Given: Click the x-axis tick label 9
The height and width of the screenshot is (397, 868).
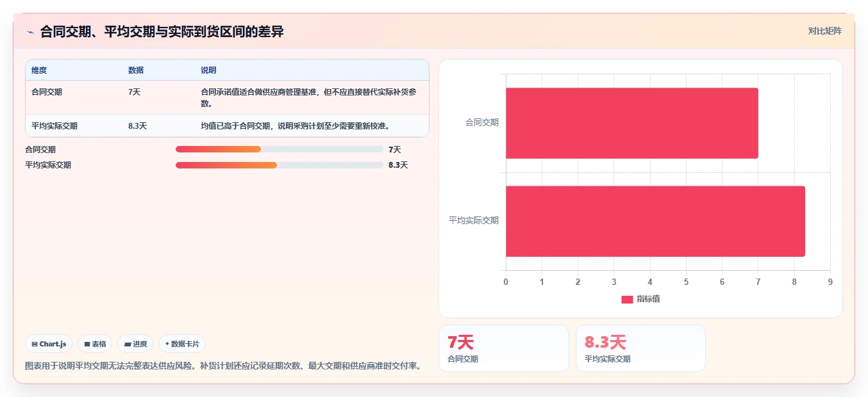Looking at the screenshot, I should [x=830, y=282].
